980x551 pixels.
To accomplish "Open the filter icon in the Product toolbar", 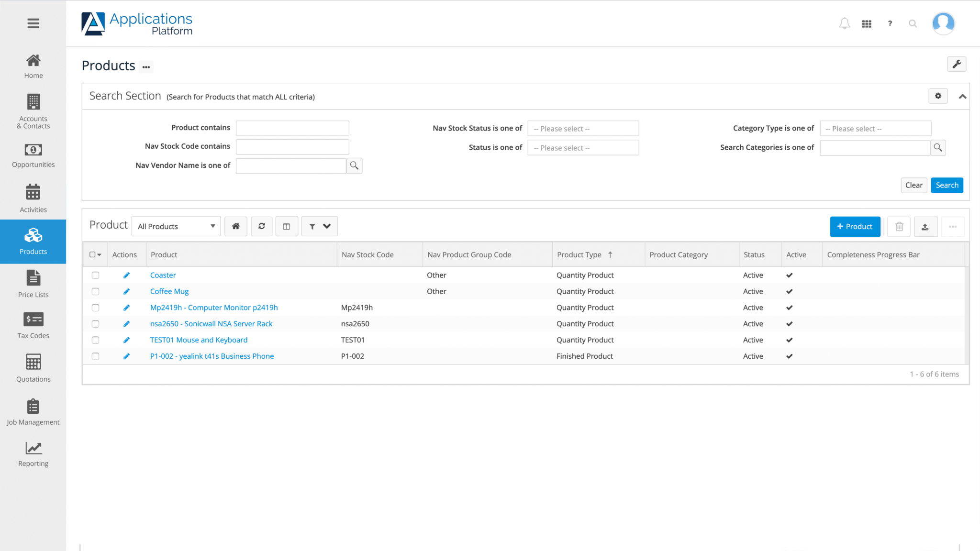I will [x=312, y=226].
